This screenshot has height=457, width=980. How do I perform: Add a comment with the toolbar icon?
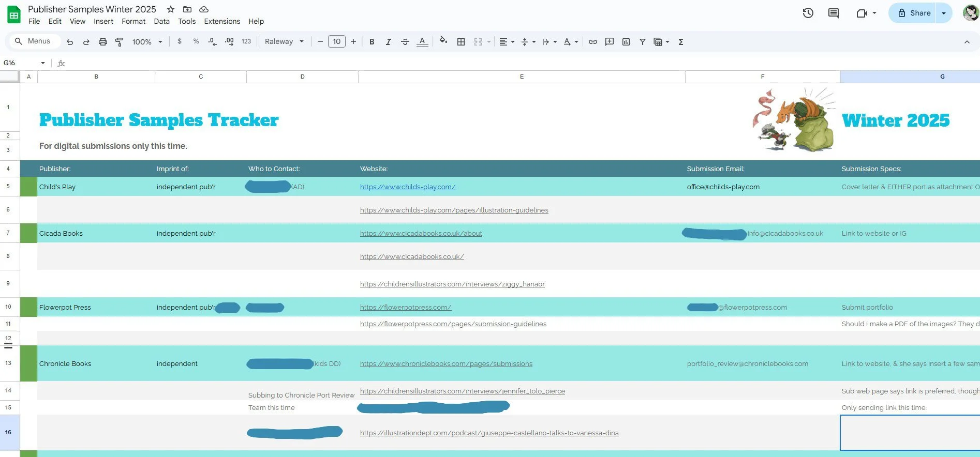click(x=610, y=42)
